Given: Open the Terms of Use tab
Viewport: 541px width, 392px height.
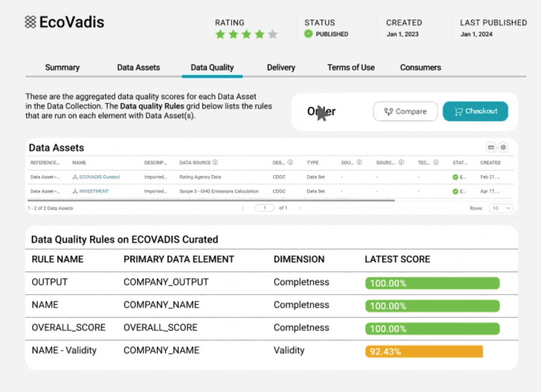Looking at the screenshot, I should click(x=351, y=68).
